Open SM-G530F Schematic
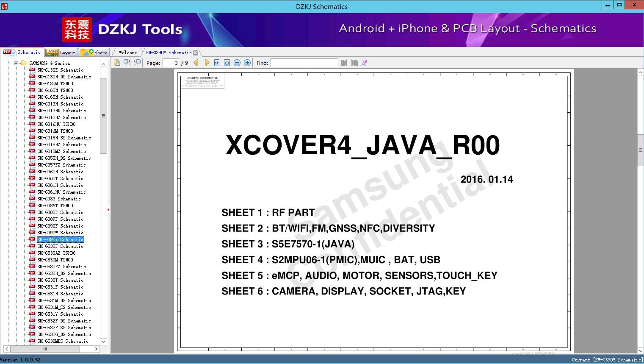 (x=60, y=246)
